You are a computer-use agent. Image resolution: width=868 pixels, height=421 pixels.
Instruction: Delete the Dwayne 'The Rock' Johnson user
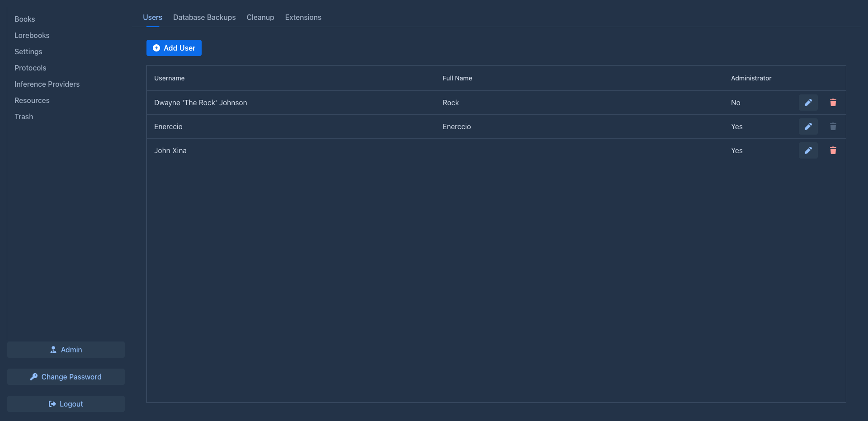pos(833,103)
